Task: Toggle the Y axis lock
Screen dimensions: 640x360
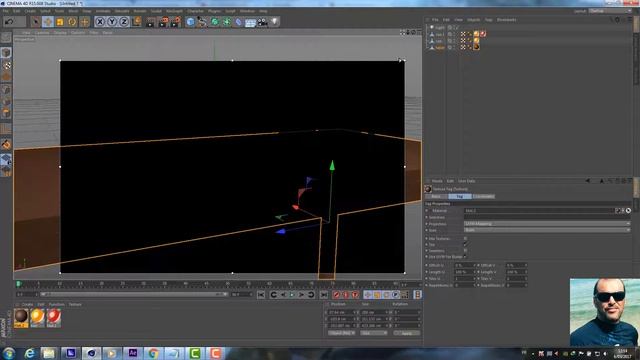Action: [x=112, y=22]
